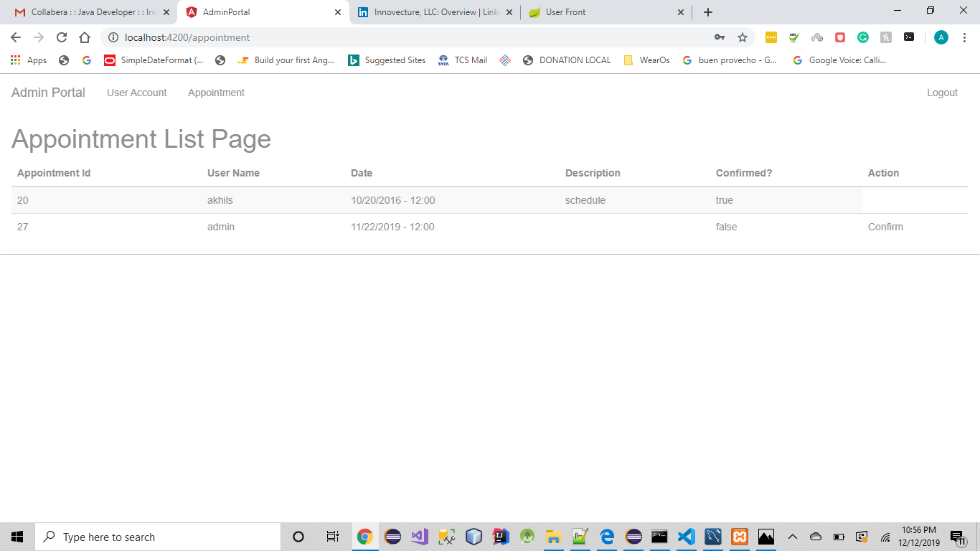
Task: Open the terminal prompt extension icon
Action: tap(909, 37)
